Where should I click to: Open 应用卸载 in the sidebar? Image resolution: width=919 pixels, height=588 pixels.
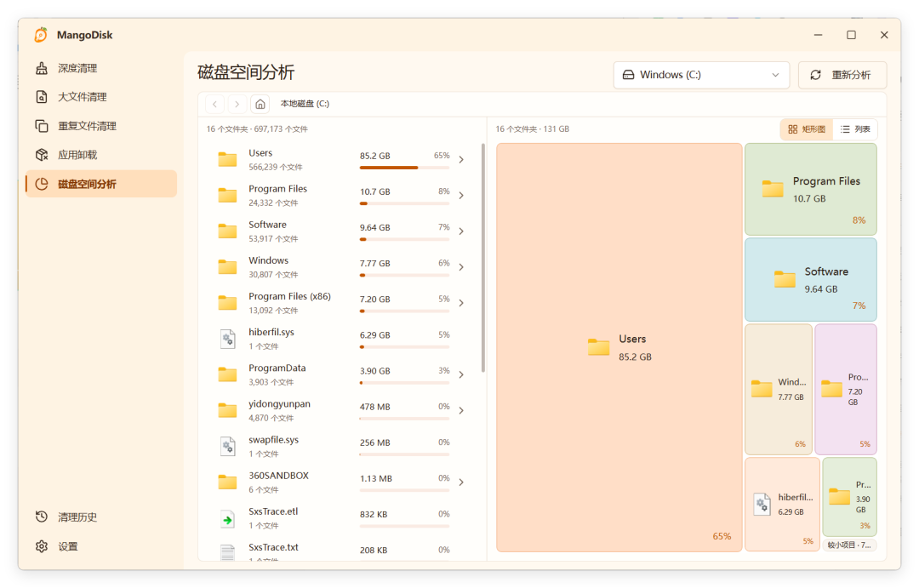(x=101, y=155)
